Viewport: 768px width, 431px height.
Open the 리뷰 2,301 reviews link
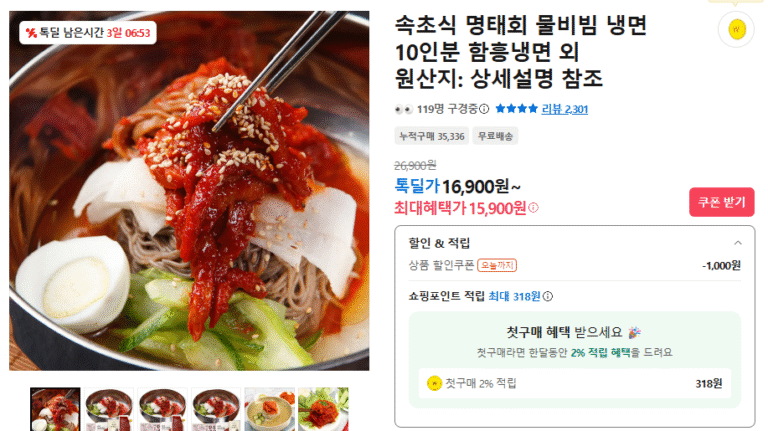(564, 109)
